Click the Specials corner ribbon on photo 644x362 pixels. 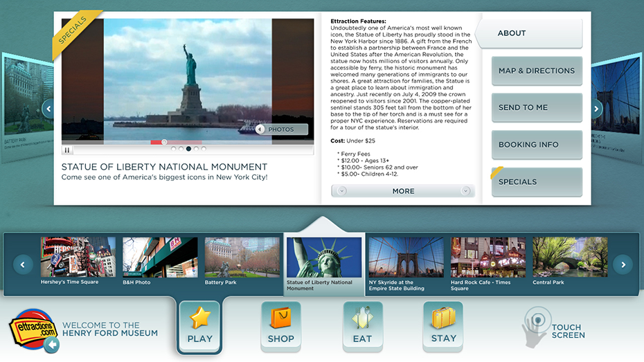tap(75, 34)
